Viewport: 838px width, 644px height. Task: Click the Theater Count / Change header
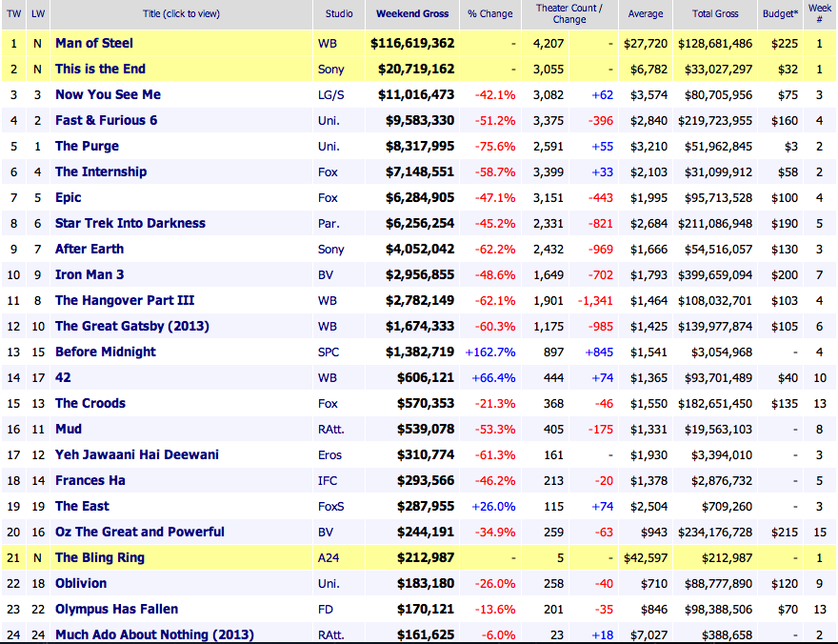(569, 14)
